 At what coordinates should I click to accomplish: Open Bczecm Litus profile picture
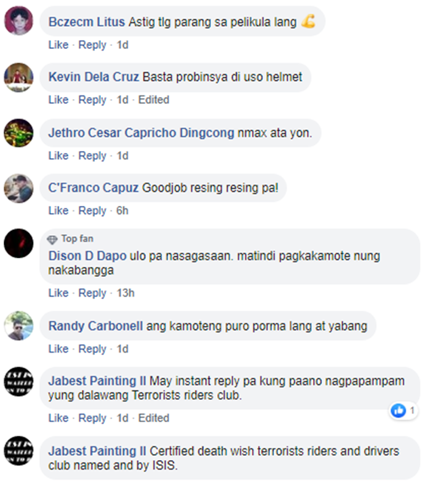(19, 21)
